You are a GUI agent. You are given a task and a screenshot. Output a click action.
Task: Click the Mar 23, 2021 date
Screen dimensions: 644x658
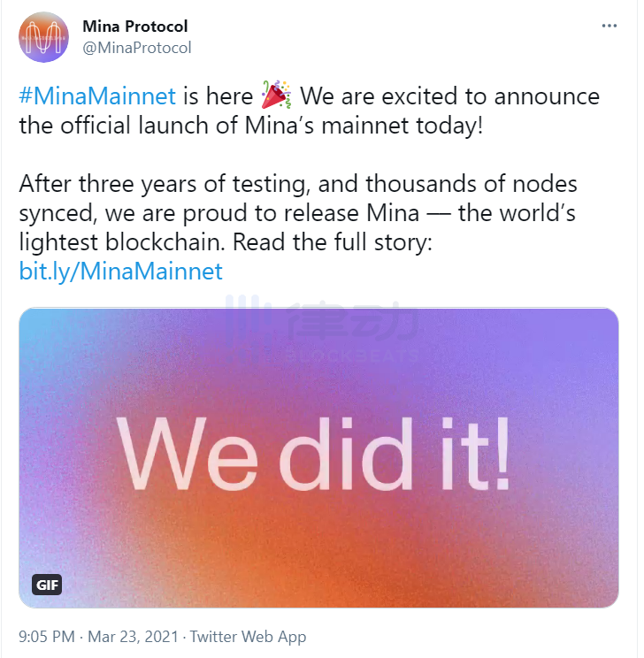pos(133,637)
